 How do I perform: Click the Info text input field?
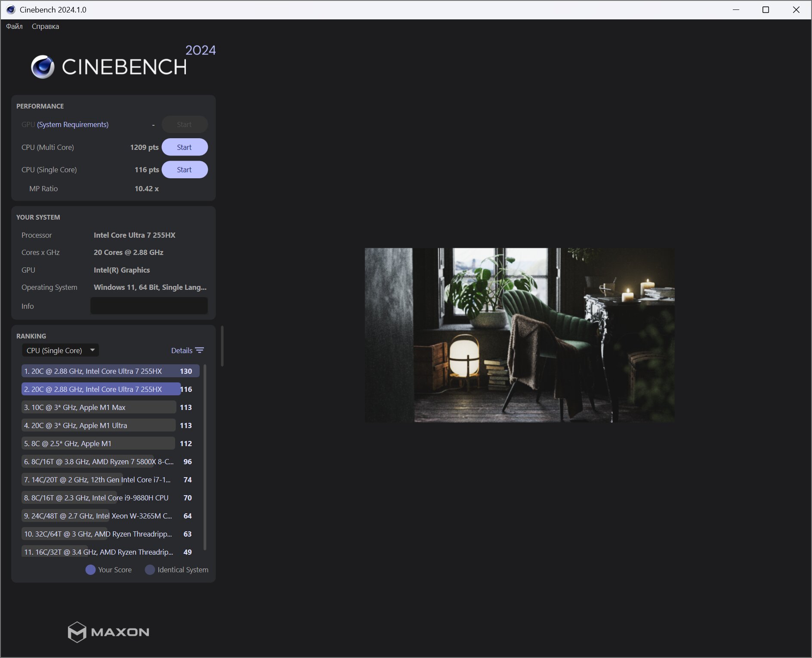coord(149,306)
